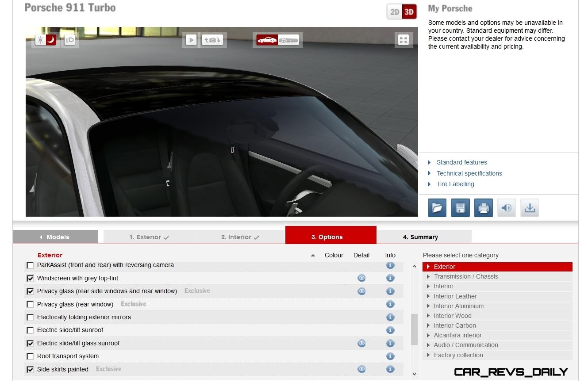
Task: Uncheck Side skirts painted option
Action: [30, 370]
